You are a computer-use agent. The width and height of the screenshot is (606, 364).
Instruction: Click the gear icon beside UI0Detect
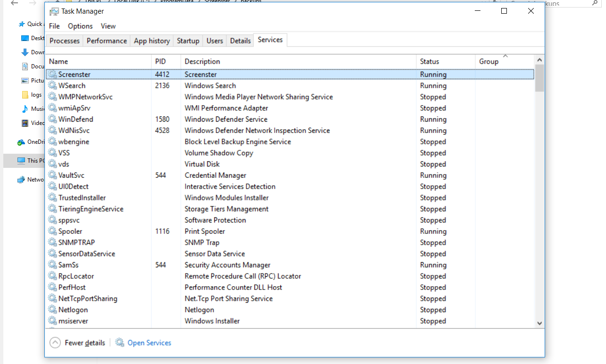[x=52, y=186]
